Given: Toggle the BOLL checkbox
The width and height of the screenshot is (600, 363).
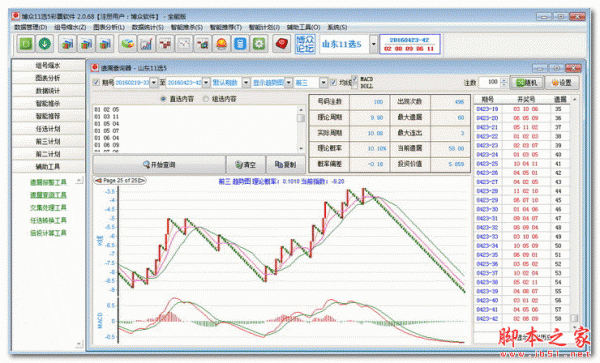Looking at the screenshot, I should tap(355, 86).
